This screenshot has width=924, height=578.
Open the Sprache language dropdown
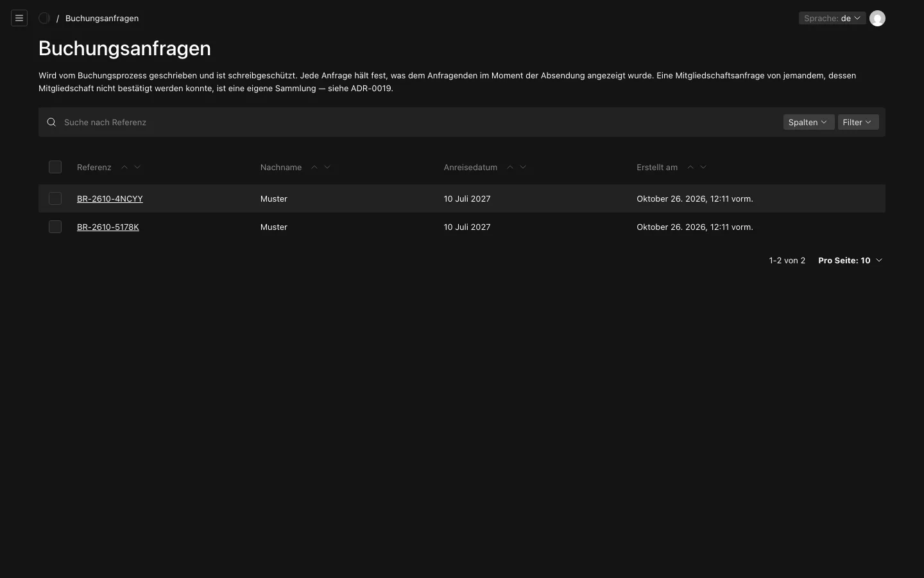(x=832, y=18)
